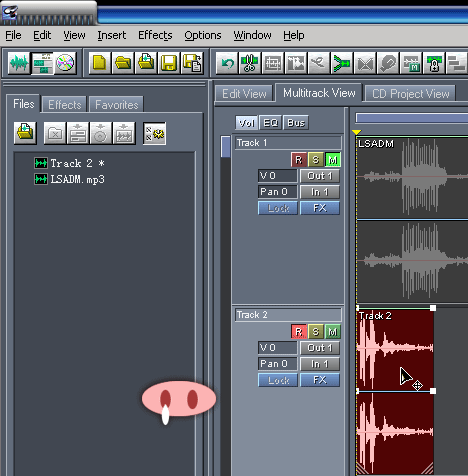Switch to CD Project View tab
This screenshot has height=476, width=468.
pos(410,94)
